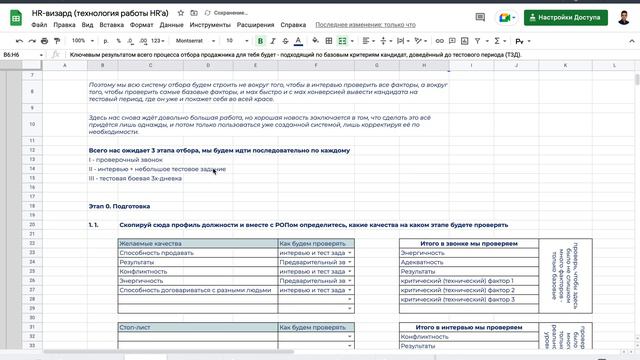Open the comment history
Screen dimensions: 640x360
pyautogui.click(x=480, y=17)
